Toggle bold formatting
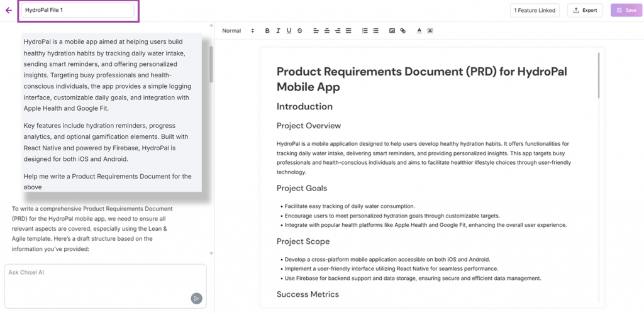This screenshot has width=644, height=315. 267,31
